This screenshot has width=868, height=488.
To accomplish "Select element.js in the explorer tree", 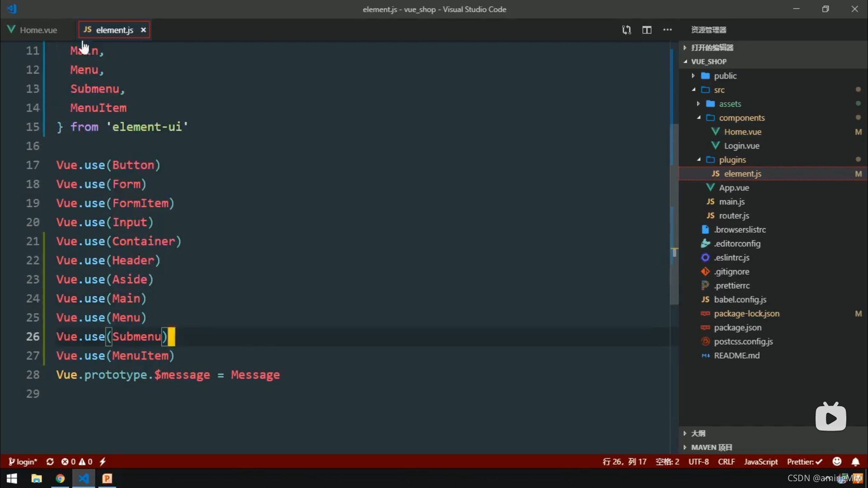I will click(773, 174).
